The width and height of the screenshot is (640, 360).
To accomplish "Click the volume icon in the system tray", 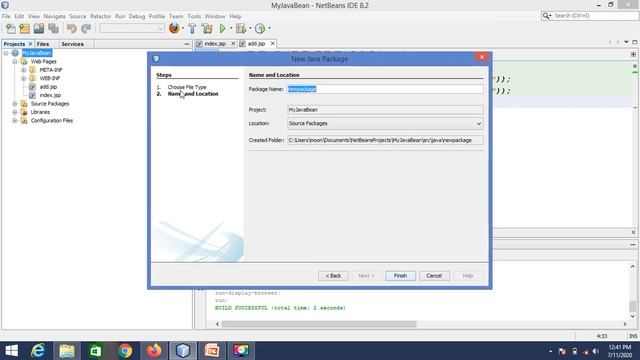I will [596, 351].
